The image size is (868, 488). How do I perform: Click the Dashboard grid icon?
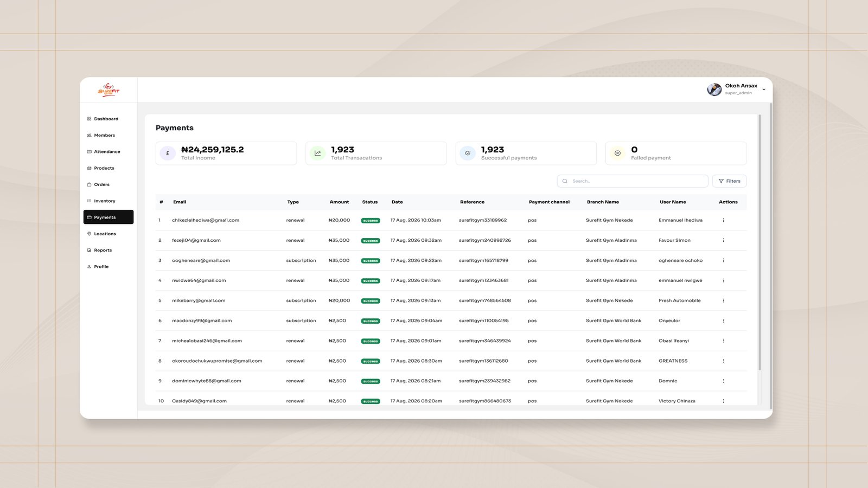point(89,119)
